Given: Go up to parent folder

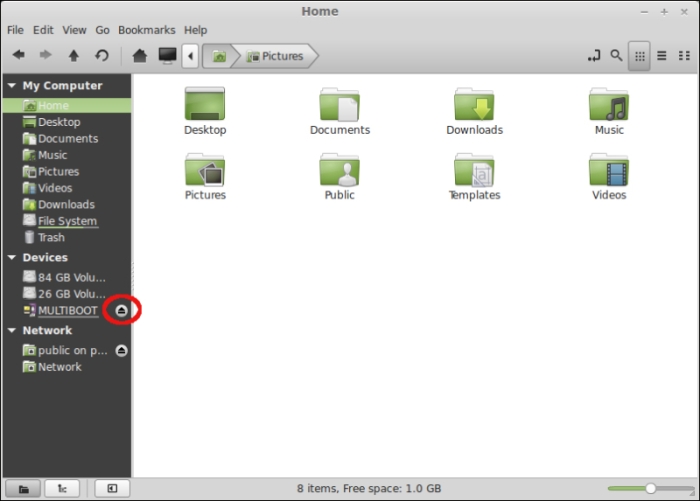Looking at the screenshot, I should pos(74,55).
